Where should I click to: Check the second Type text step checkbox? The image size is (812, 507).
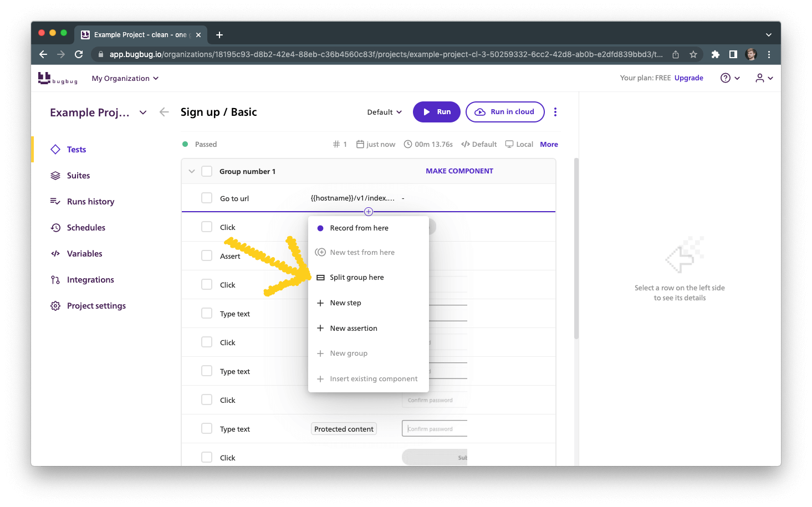coord(207,371)
